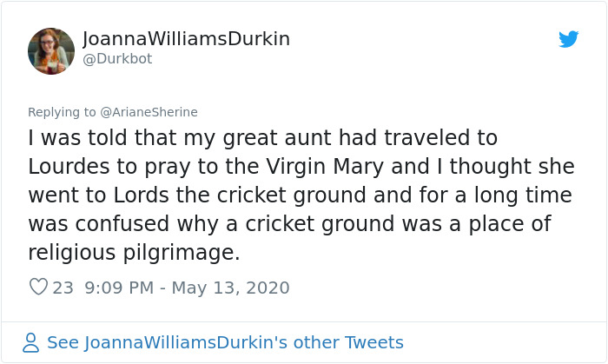Click the @Durkbot handle
This screenshot has height=364, width=608.
(x=119, y=59)
